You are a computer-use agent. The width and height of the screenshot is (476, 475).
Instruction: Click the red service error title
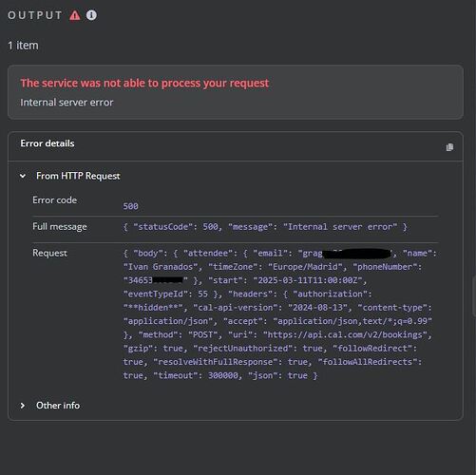pyautogui.click(x=144, y=83)
